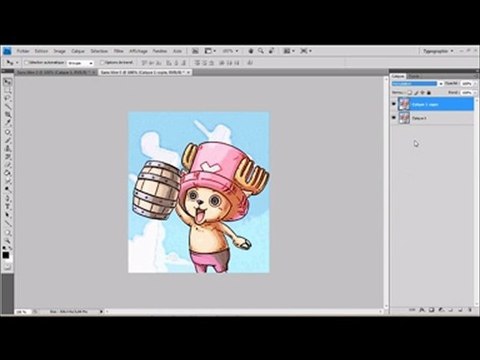Select the Move tool in the toolbox
The height and width of the screenshot is (360, 480).
point(7,82)
